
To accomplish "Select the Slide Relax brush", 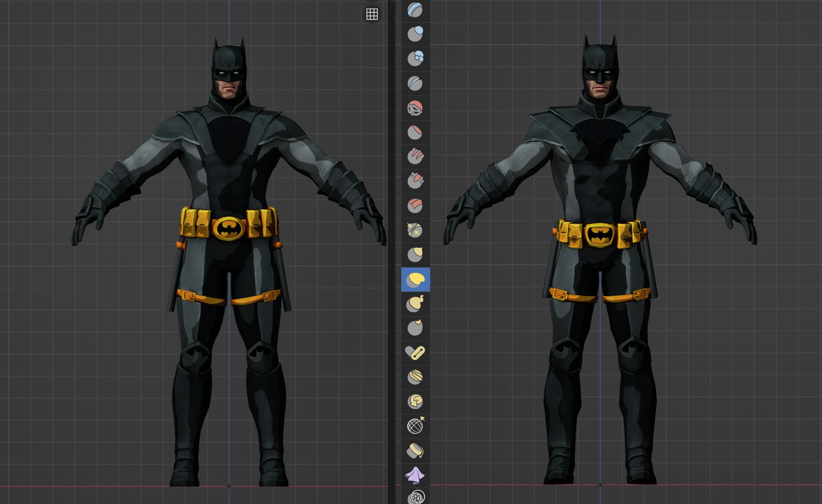I will click(x=415, y=426).
